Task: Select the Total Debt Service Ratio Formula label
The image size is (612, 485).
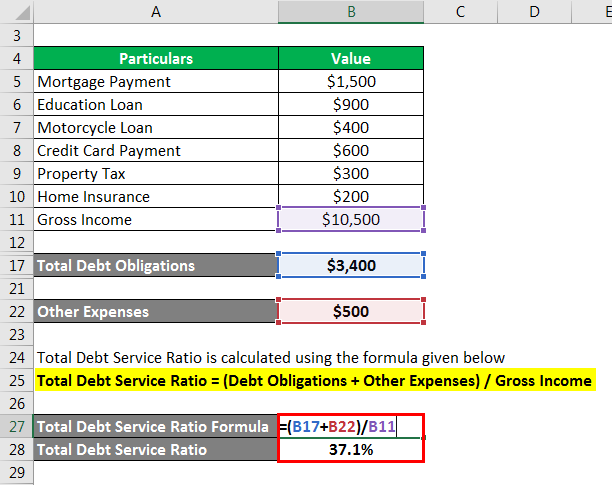Action: pos(156,426)
